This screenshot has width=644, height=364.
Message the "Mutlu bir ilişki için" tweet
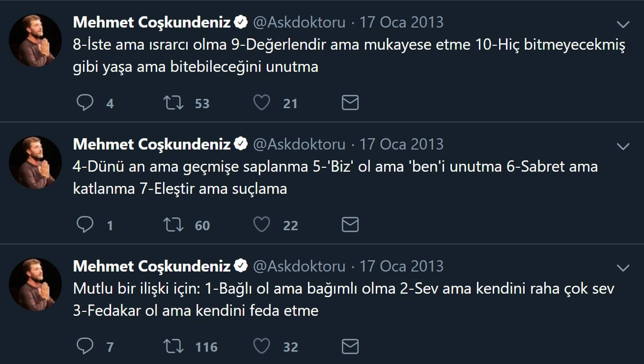click(350, 347)
